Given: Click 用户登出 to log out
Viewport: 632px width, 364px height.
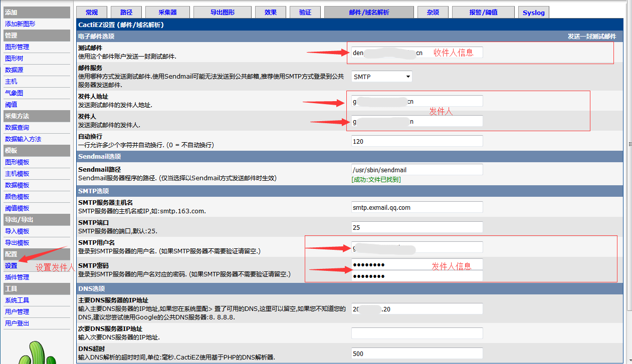Looking at the screenshot, I should 17,323.
